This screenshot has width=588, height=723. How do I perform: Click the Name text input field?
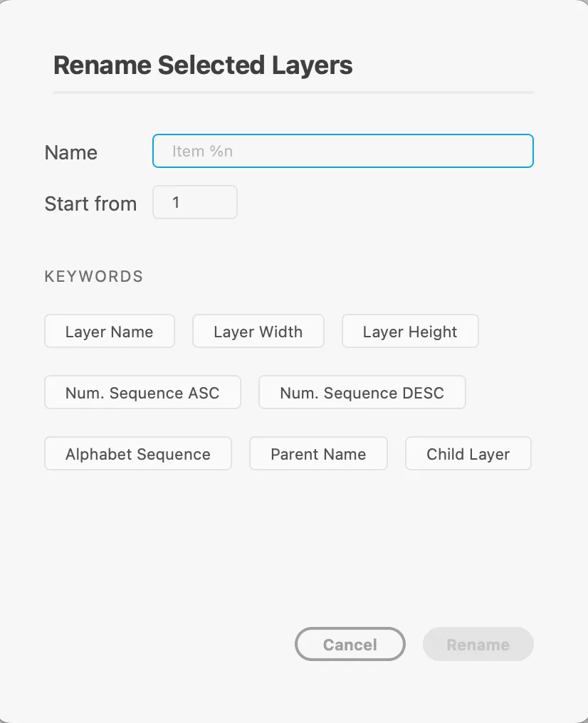pos(342,151)
